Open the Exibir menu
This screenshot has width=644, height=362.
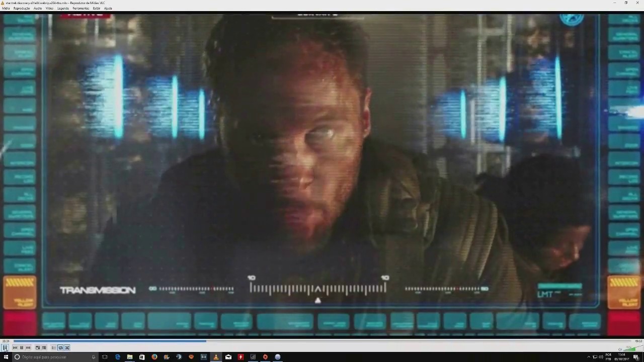pos(97,8)
